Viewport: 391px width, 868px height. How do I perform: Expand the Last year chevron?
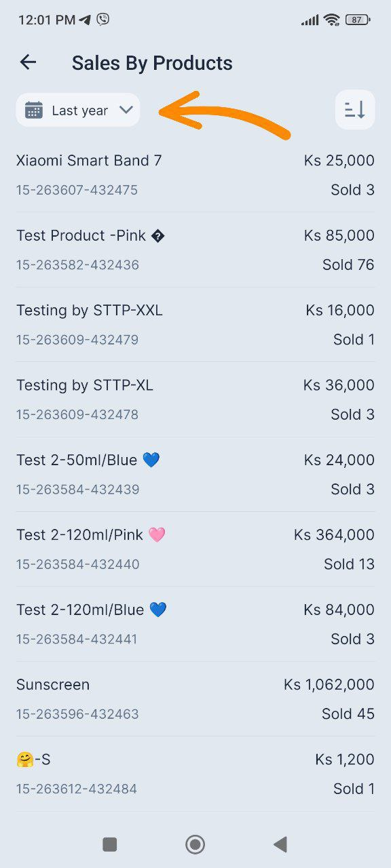coord(126,110)
